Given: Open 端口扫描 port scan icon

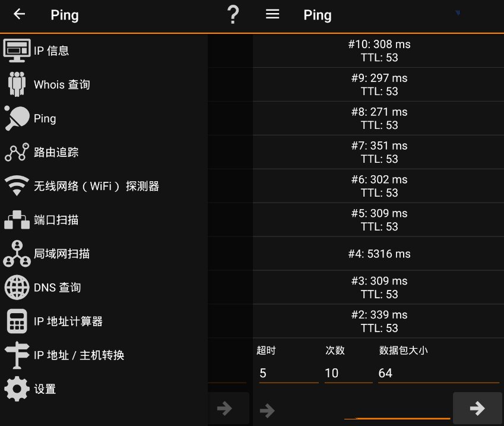Looking at the screenshot, I should (17, 220).
